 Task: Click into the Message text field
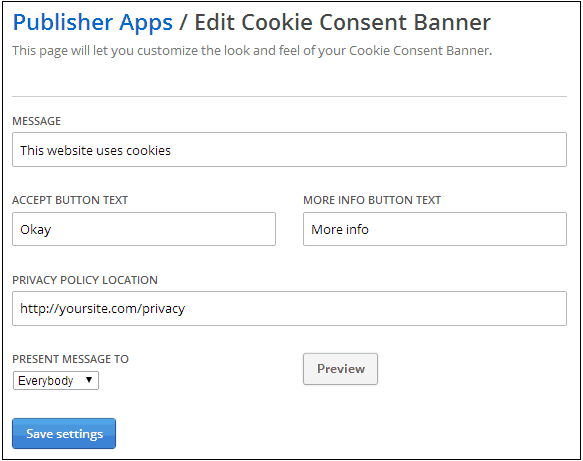point(289,149)
